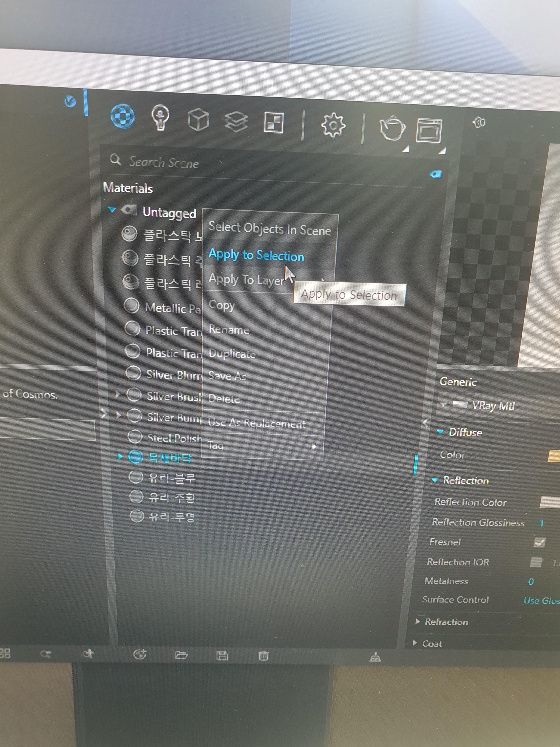Click the Metalness value 0
The width and height of the screenshot is (560, 747).
pyautogui.click(x=531, y=582)
